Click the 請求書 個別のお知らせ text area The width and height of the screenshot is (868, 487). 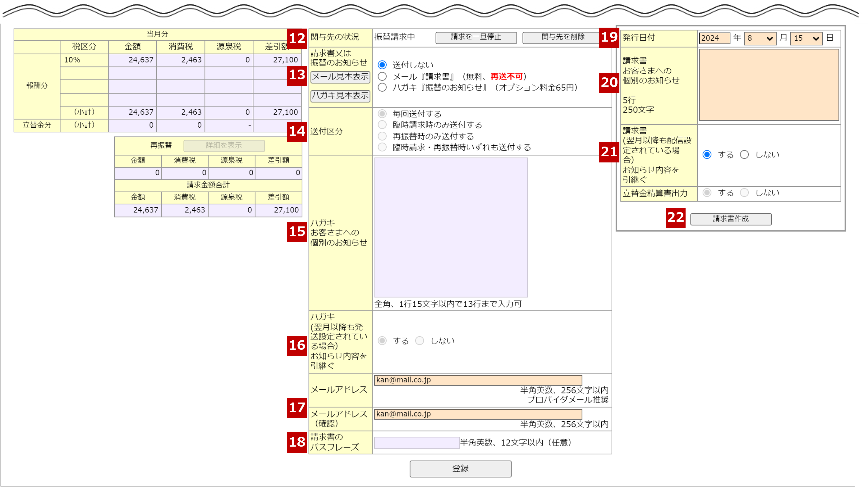click(x=769, y=85)
